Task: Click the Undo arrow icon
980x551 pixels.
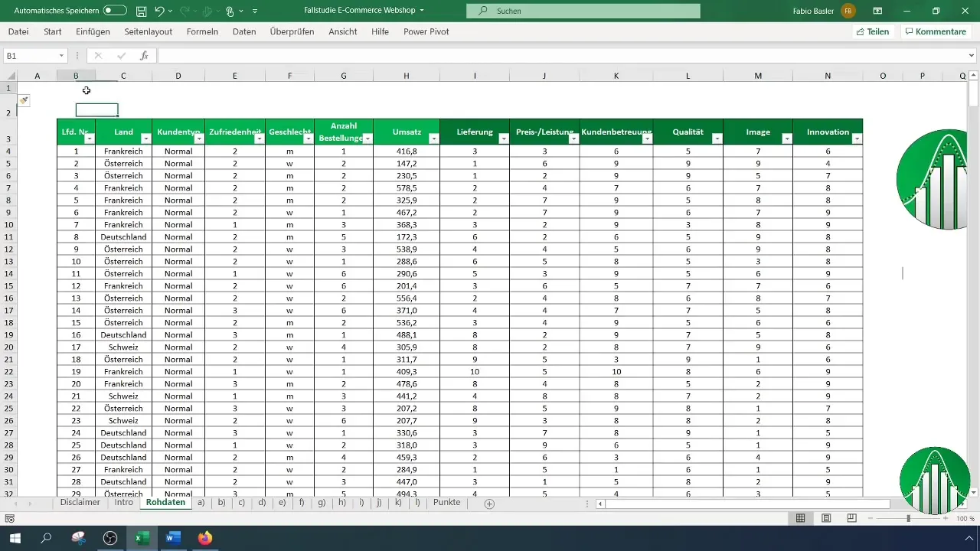Action: pyautogui.click(x=158, y=11)
